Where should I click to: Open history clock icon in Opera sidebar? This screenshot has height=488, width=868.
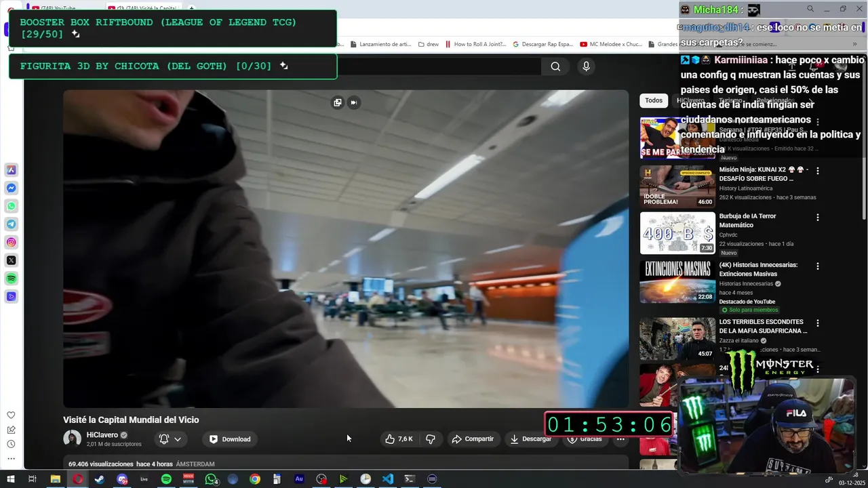point(11,444)
